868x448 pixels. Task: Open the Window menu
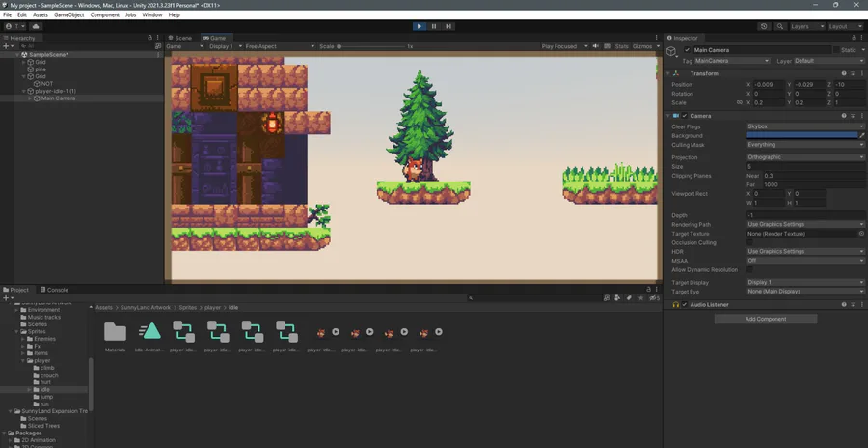coord(151,15)
